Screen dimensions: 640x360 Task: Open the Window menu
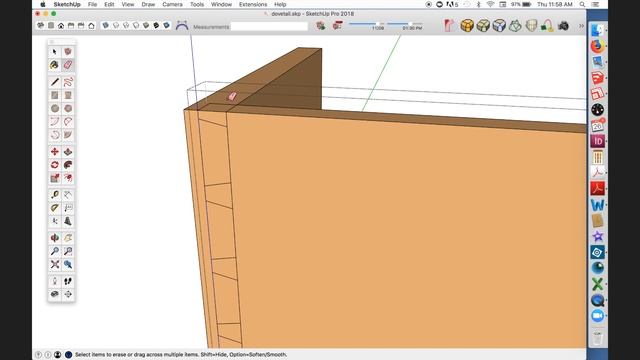(x=221, y=4)
